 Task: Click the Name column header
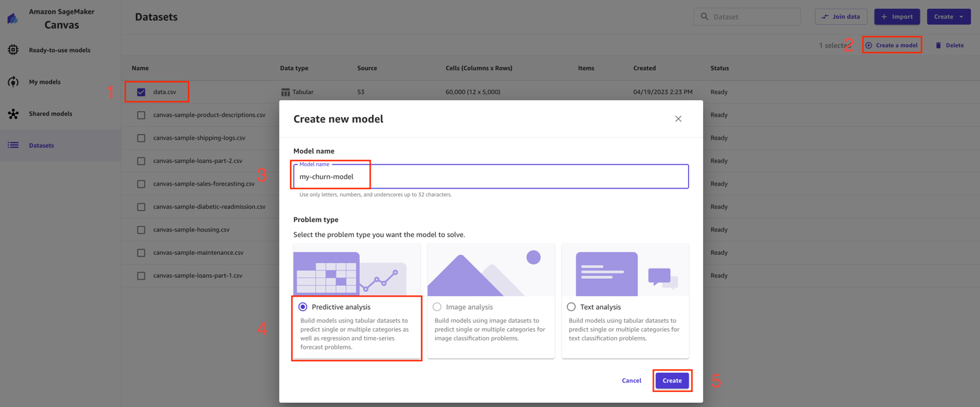pyautogui.click(x=140, y=69)
